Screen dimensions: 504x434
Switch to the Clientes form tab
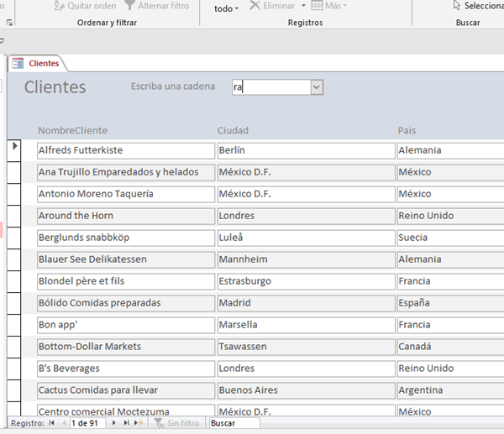point(37,63)
